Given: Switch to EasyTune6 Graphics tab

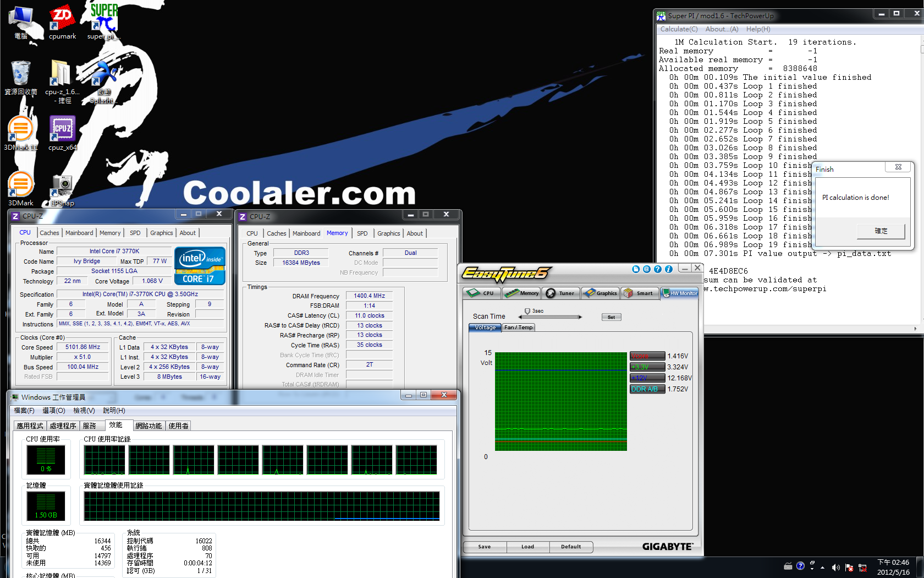Looking at the screenshot, I should [601, 293].
